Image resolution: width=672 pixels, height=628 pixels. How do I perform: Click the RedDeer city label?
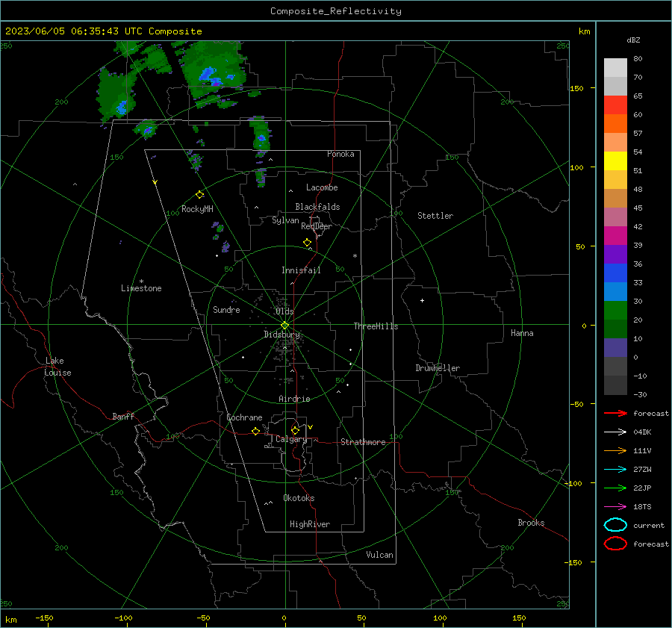coord(317,226)
